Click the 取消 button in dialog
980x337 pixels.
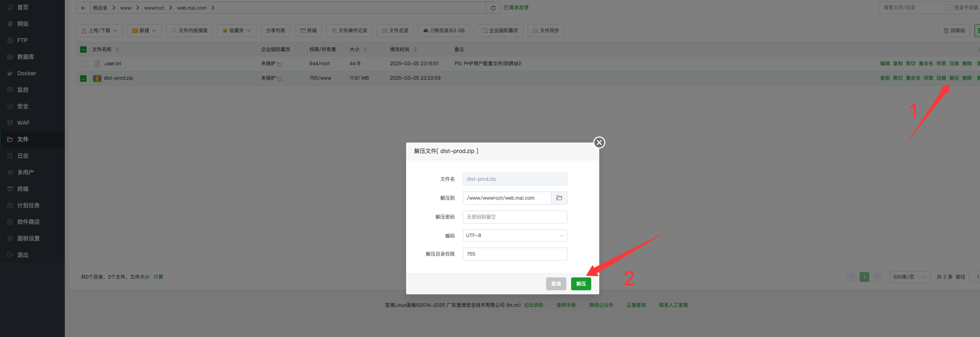coord(556,284)
